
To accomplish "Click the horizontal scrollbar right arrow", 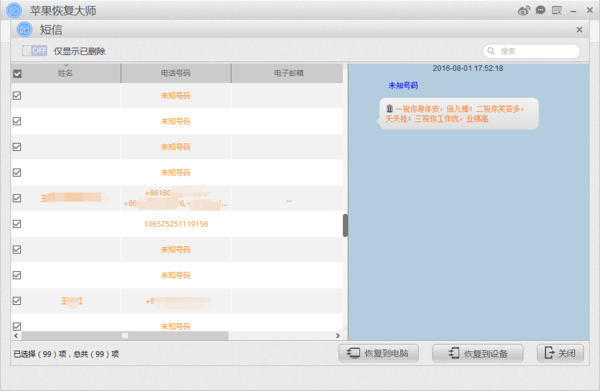I will pos(338,336).
